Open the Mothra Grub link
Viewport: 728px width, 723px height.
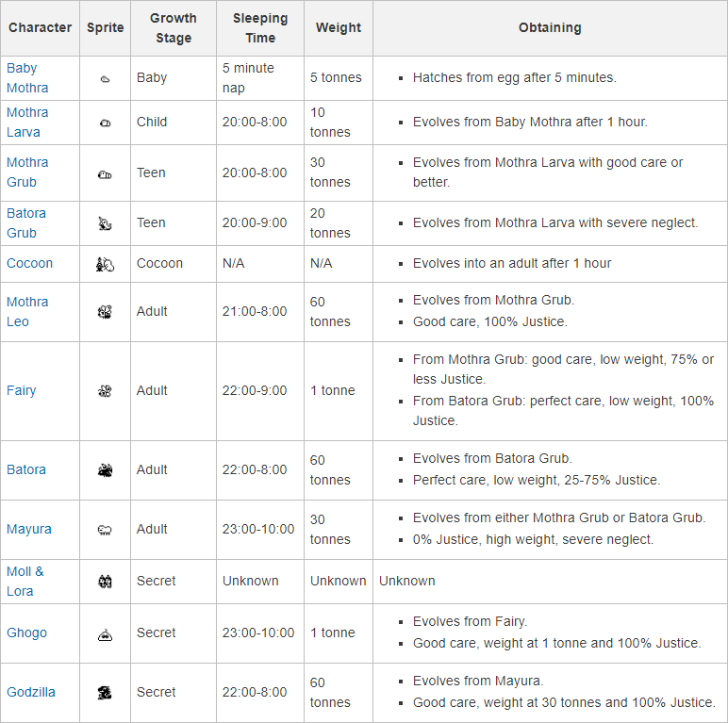click(26, 172)
